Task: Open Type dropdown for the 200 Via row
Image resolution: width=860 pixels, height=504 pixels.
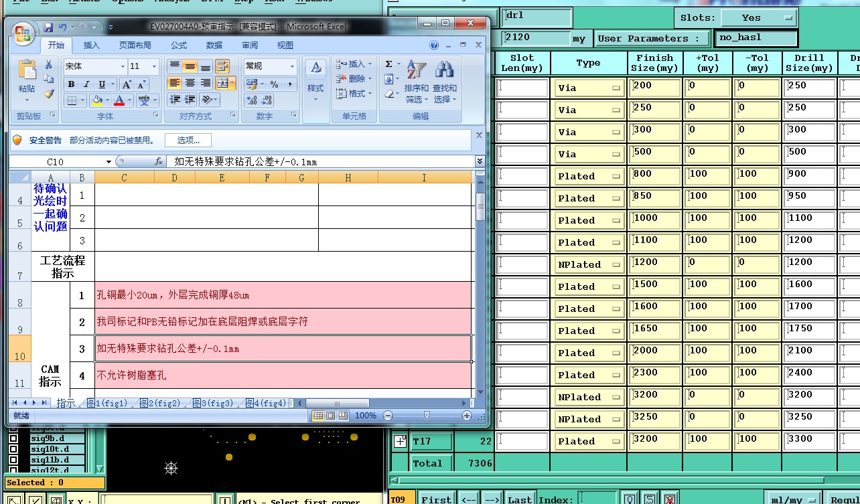Action: click(x=589, y=88)
